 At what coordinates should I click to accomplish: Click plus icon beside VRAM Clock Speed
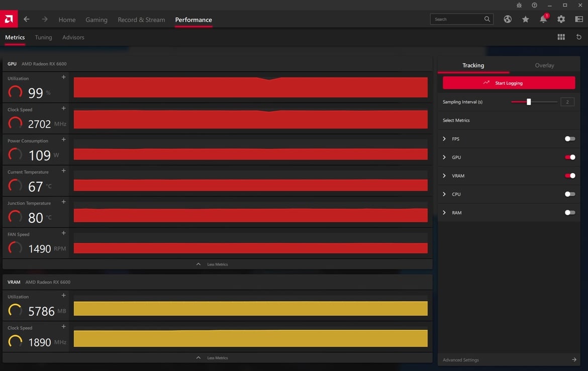point(63,326)
